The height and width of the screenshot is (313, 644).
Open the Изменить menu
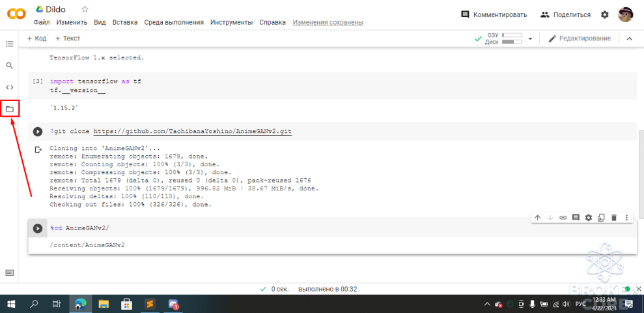72,22
